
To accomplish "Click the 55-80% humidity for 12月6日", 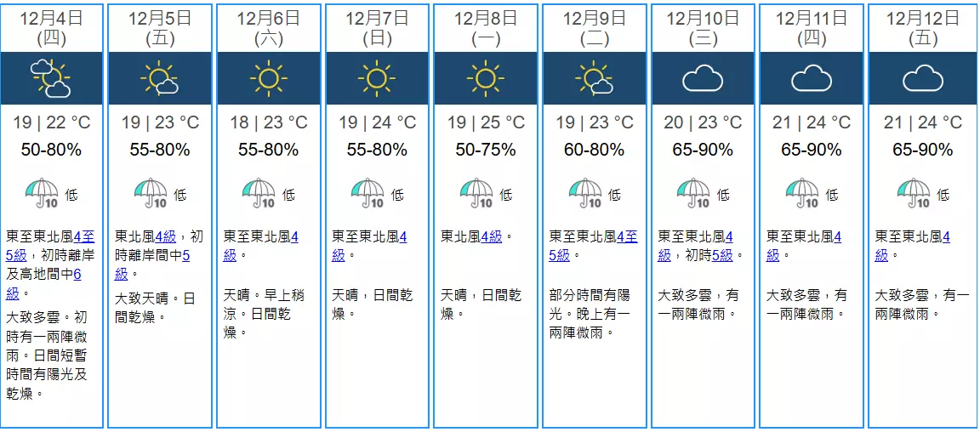I will point(269,150).
